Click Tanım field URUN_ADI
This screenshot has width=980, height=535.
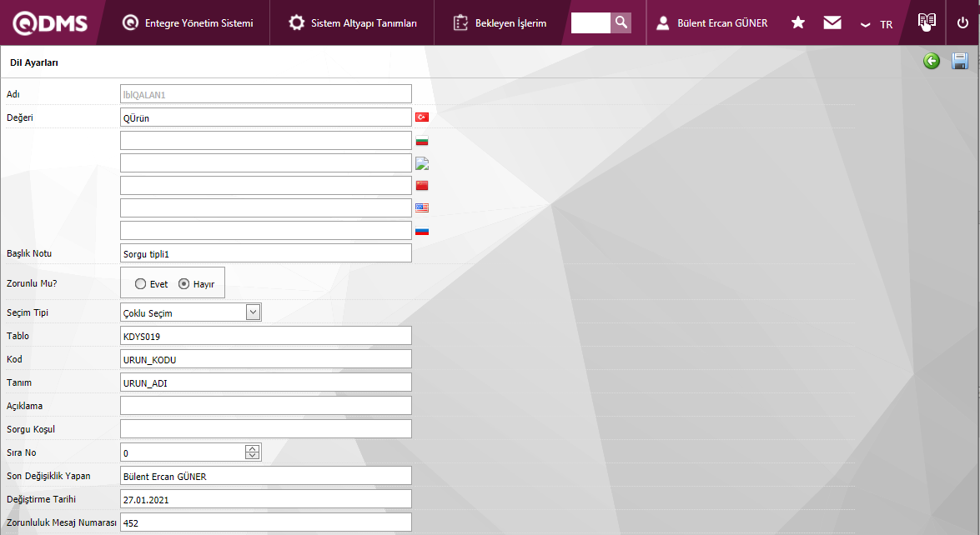coord(265,382)
